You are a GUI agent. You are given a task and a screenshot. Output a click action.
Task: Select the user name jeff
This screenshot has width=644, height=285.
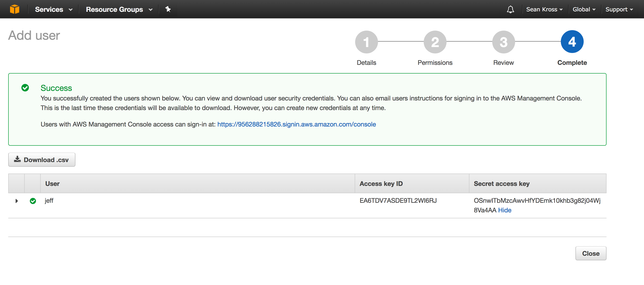tap(49, 201)
